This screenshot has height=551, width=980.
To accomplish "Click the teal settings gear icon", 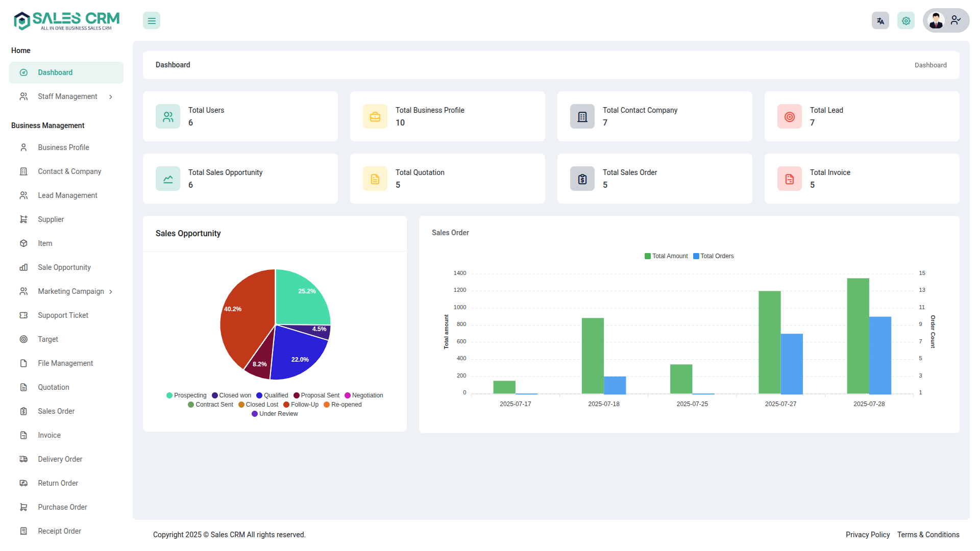I will (906, 21).
